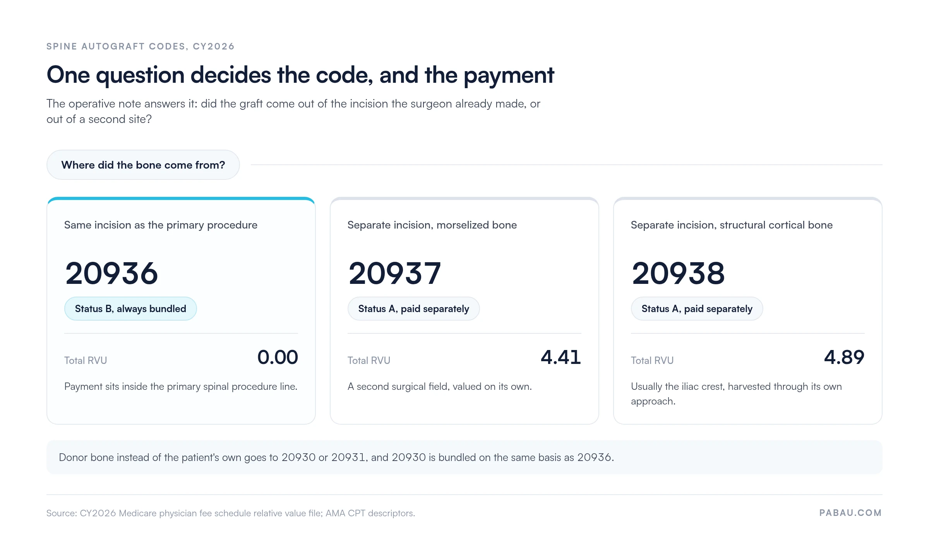Click 'Status A, paid separately' under 20937
This screenshot has width=929, height=560.
(x=413, y=309)
